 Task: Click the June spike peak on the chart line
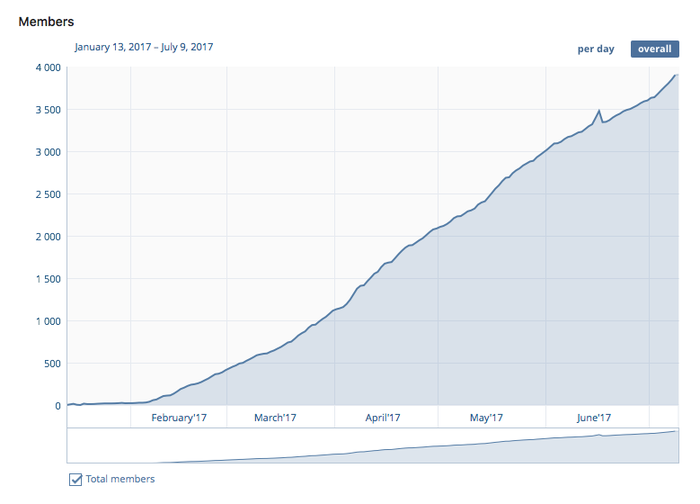point(599,110)
